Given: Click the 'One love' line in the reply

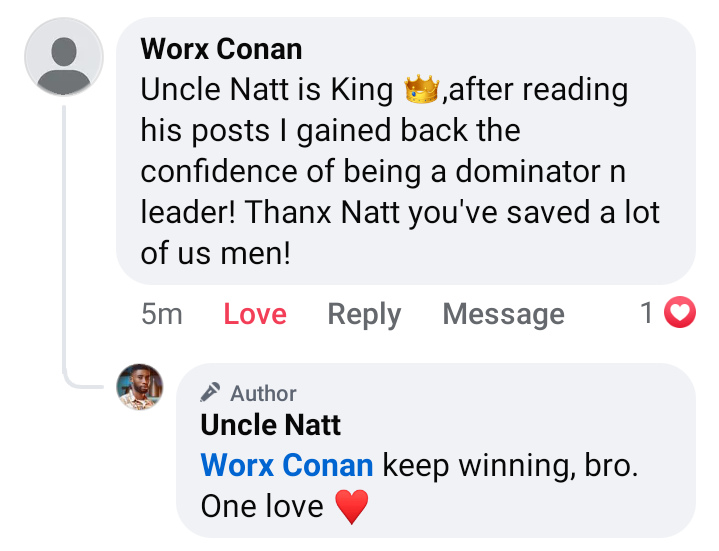Looking at the screenshot, I should point(262,506).
